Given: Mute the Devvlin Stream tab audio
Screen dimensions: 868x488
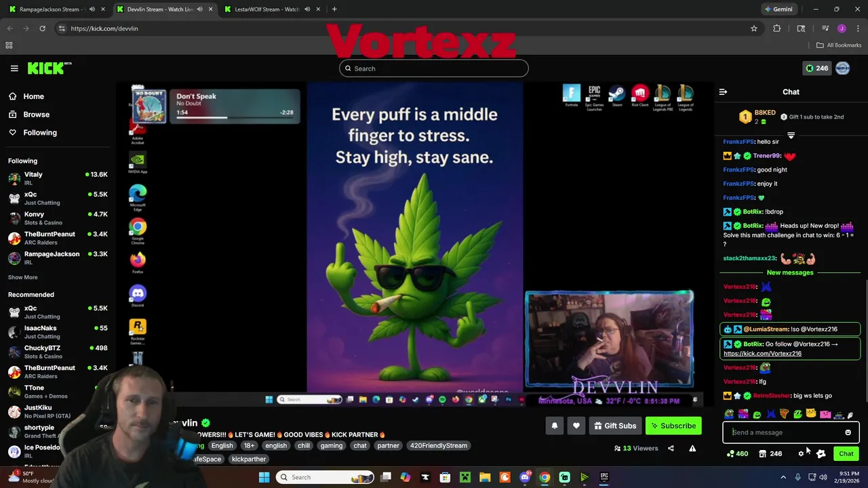Looking at the screenshot, I should tap(199, 9).
